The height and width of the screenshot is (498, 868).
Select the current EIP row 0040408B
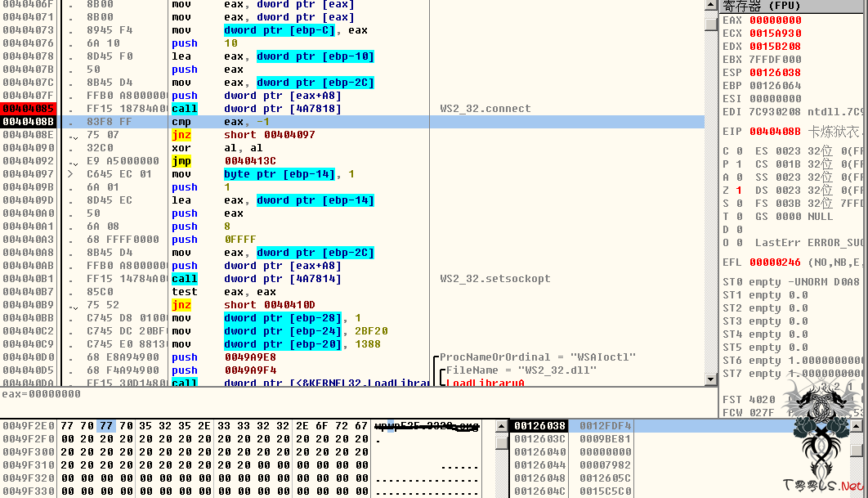28,122
